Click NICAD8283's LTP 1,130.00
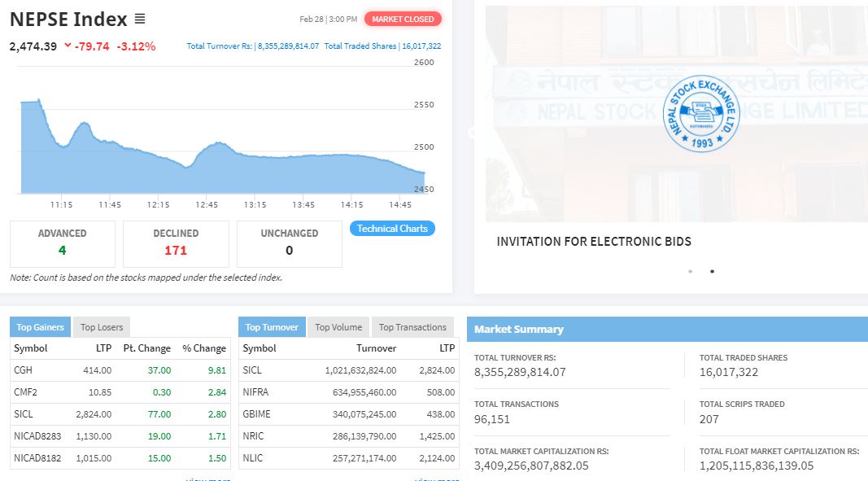 tap(94, 436)
